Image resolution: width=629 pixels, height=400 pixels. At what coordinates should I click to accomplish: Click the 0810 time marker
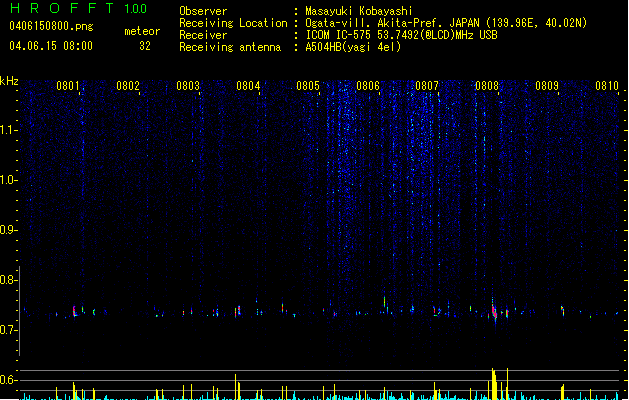coord(607,85)
